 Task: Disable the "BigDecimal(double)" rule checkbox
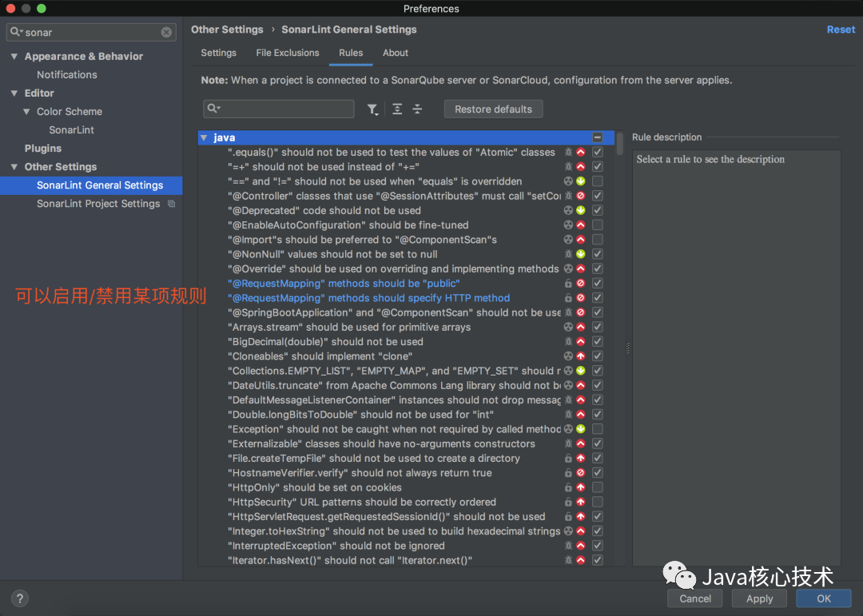[x=597, y=342]
